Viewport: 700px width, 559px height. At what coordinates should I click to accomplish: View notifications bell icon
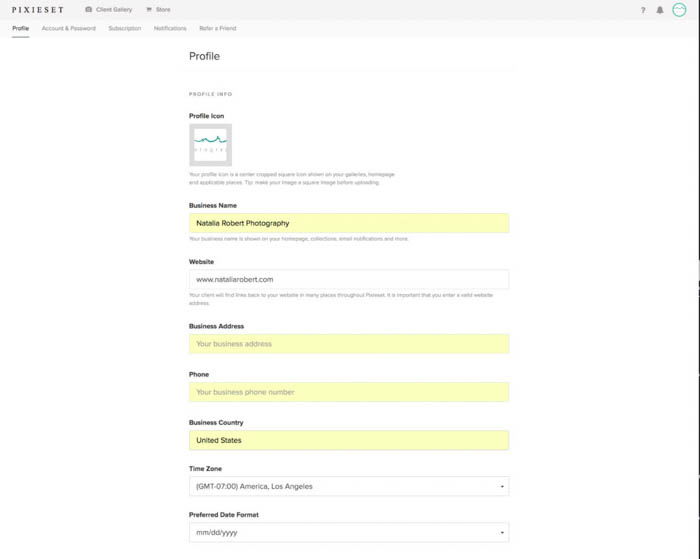(x=660, y=10)
